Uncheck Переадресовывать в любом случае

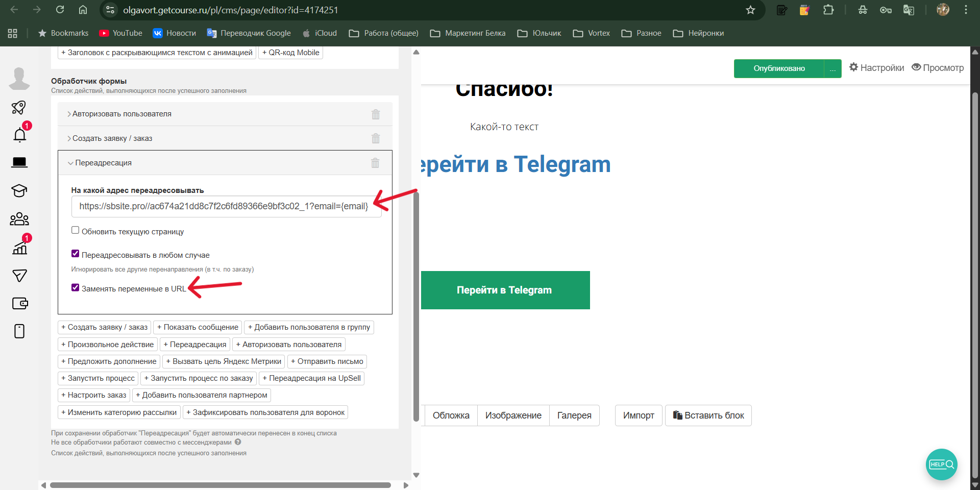point(75,253)
